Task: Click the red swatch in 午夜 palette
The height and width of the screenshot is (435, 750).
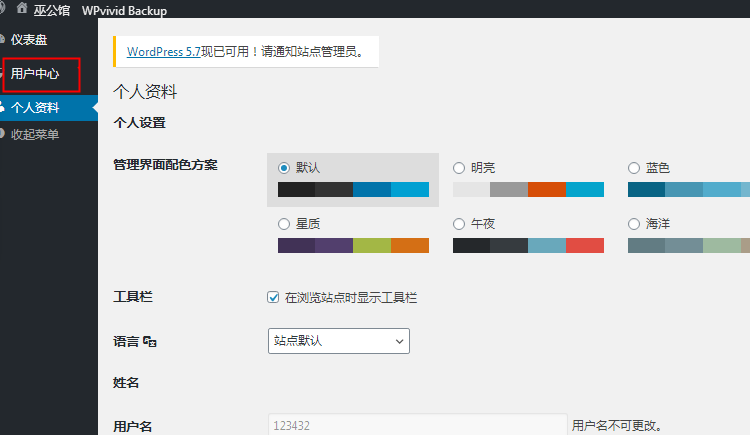Action: (x=584, y=246)
